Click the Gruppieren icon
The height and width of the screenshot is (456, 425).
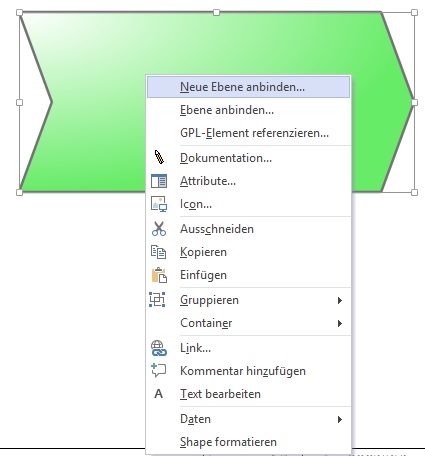[157, 299]
